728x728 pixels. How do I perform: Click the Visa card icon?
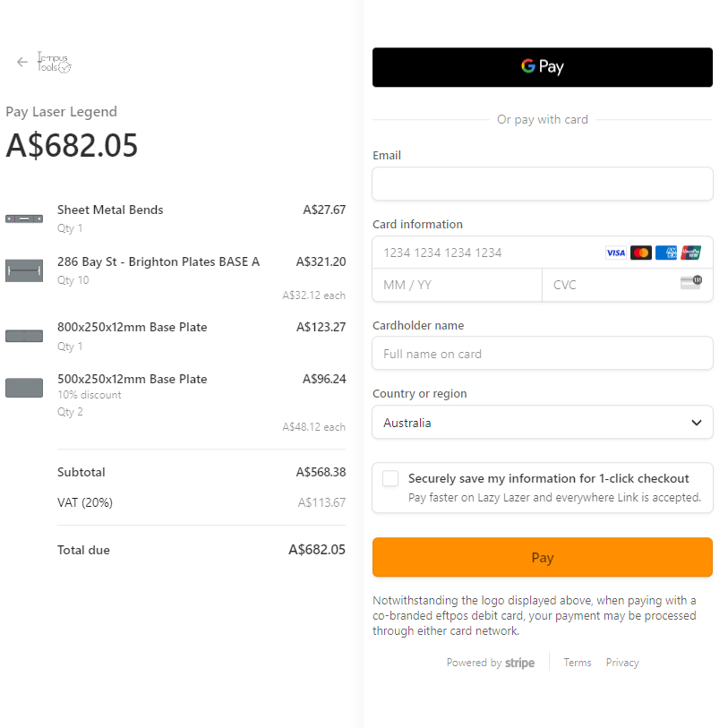tap(616, 253)
